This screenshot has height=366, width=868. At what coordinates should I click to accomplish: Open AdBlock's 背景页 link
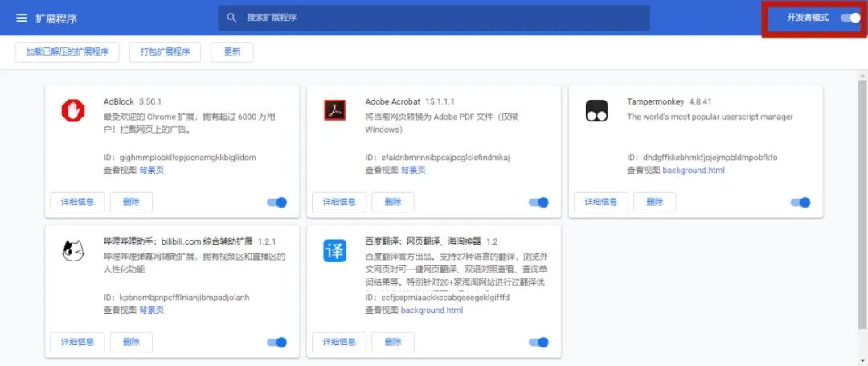click(152, 170)
